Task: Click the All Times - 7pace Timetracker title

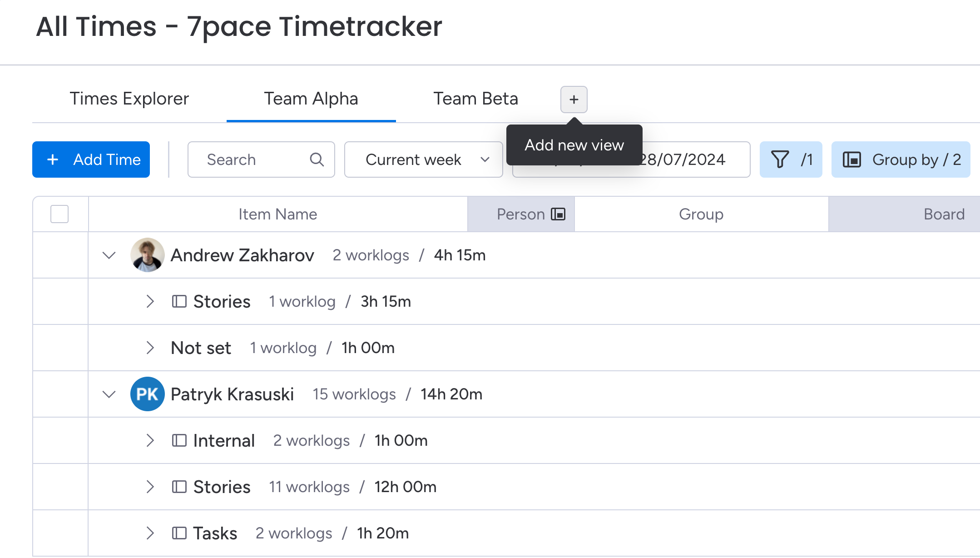Action: (x=239, y=26)
